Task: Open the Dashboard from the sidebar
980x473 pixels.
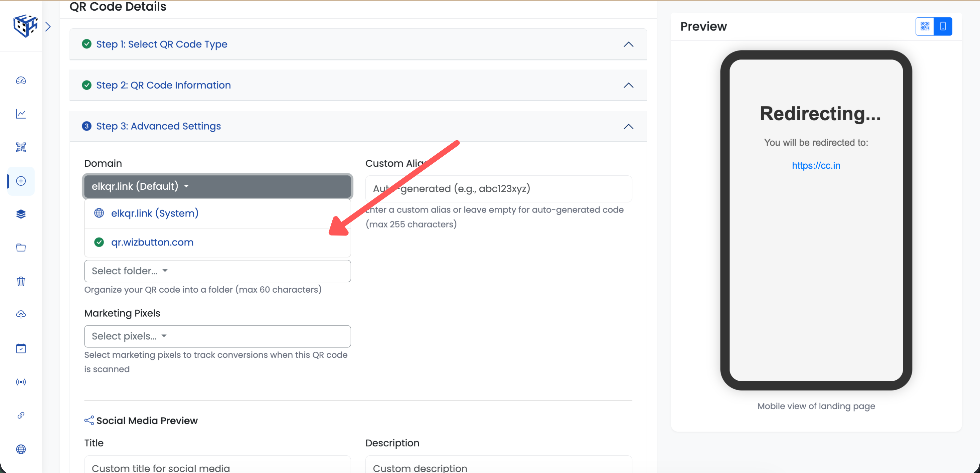Action: [21, 80]
